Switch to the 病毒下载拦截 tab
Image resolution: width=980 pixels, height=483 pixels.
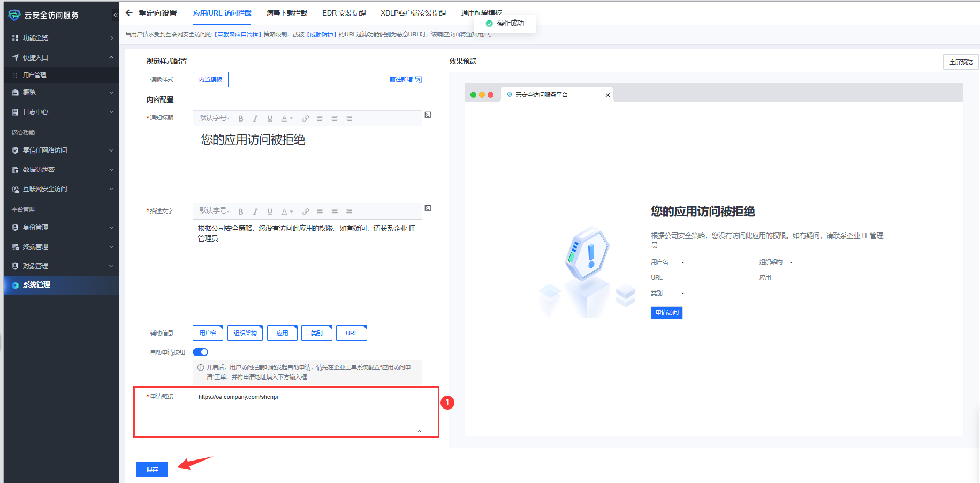coord(287,13)
